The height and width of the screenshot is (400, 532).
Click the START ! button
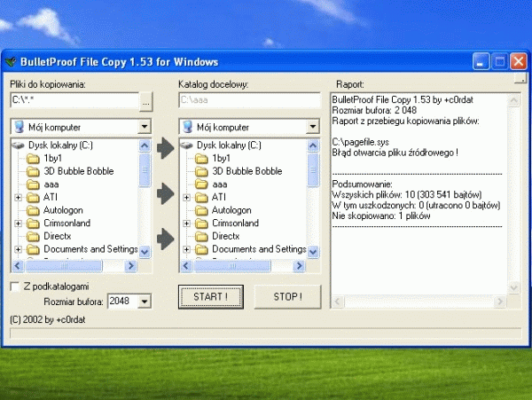(211, 297)
